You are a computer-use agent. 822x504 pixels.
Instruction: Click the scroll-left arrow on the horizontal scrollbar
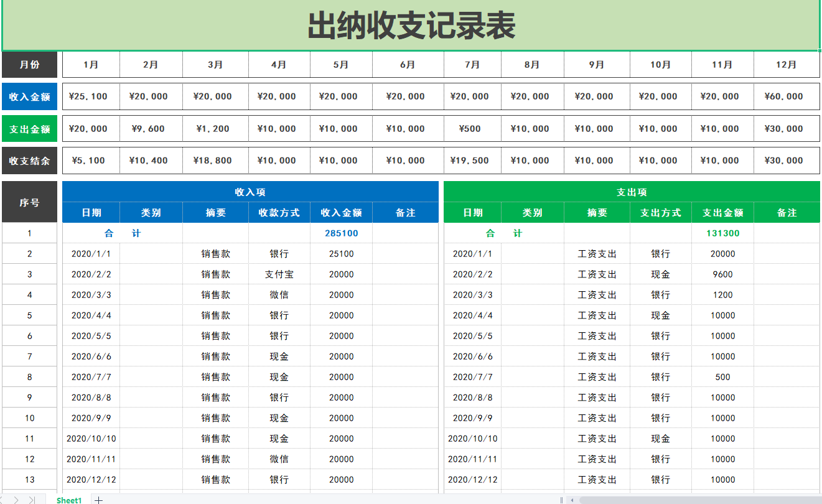pyautogui.click(x=572, y=500)
